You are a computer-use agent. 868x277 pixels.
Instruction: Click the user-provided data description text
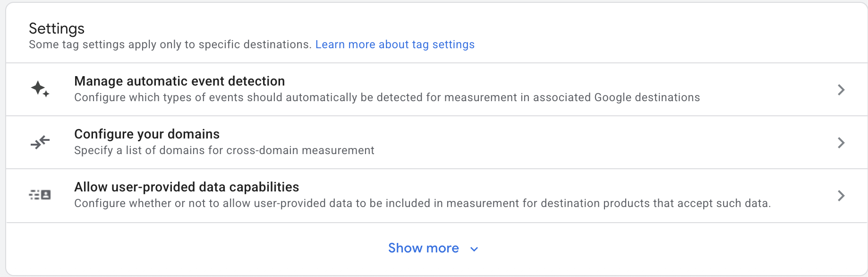422,203
